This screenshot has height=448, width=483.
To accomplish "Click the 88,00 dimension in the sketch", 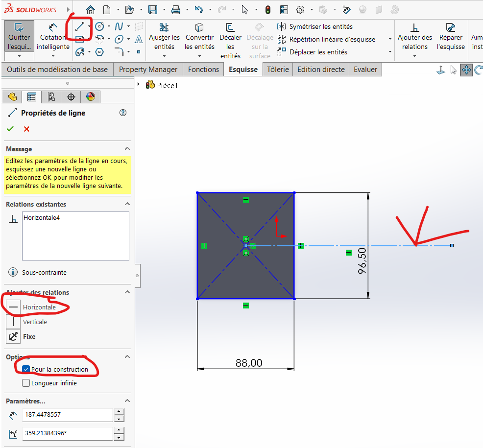I will pyautogui.click(x=249, y=363).
